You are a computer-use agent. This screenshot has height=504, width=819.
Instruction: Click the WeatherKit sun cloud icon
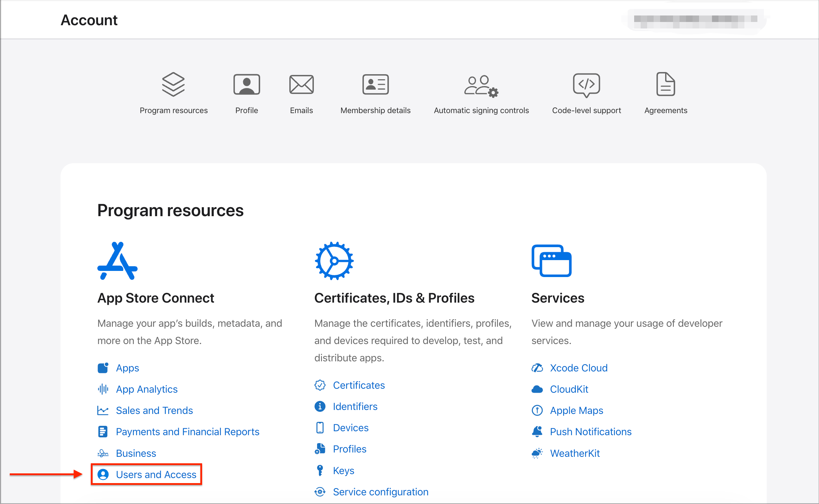[537, 453]
